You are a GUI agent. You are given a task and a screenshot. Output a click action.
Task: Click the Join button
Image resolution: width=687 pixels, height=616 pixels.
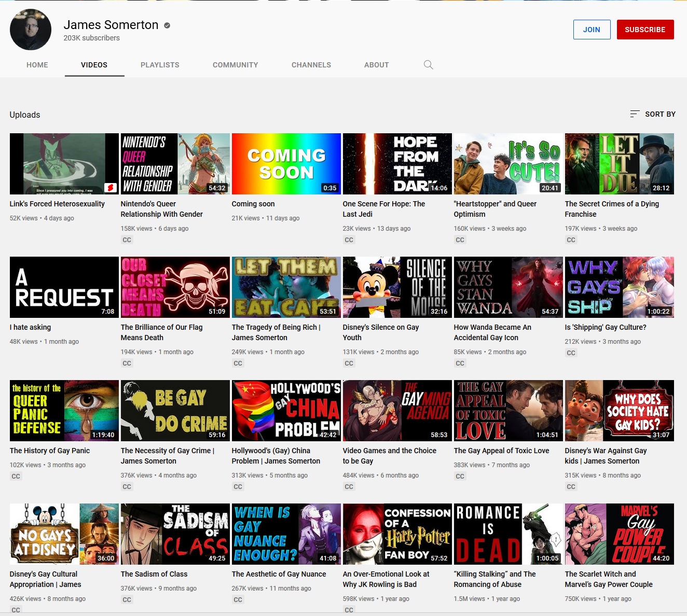point(592,30)
